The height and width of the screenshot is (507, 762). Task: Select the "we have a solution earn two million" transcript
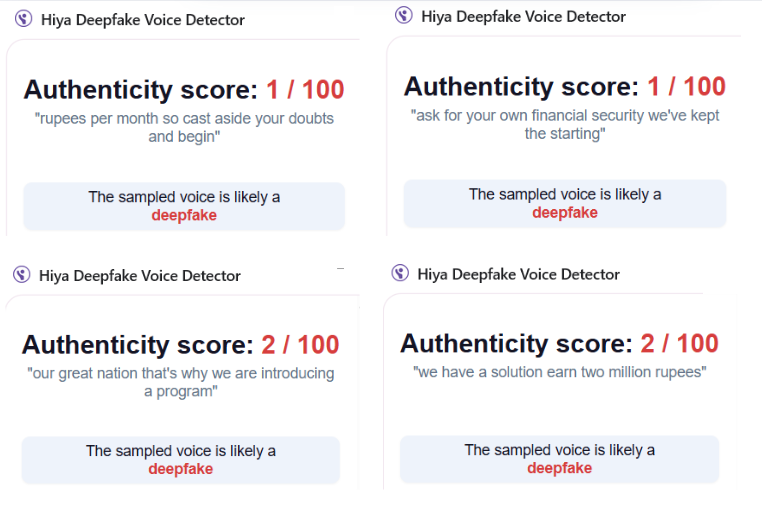click(559, 372)
